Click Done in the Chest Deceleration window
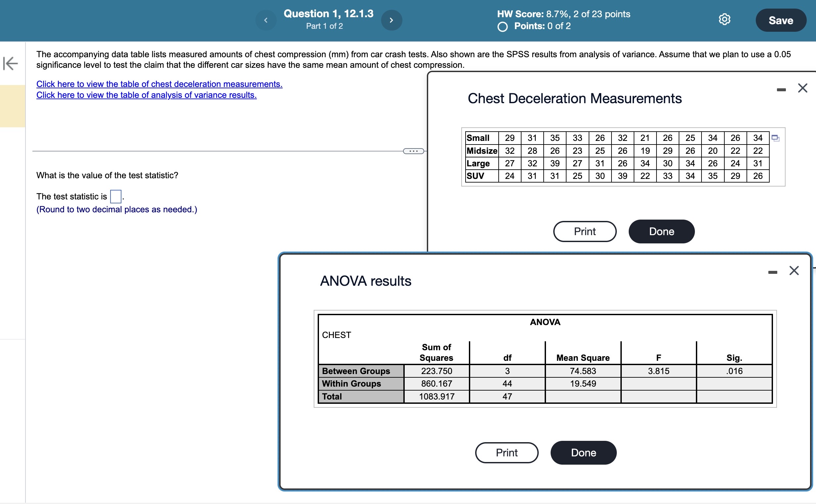This screenshot has width=816, height=504. coord(661,231)
